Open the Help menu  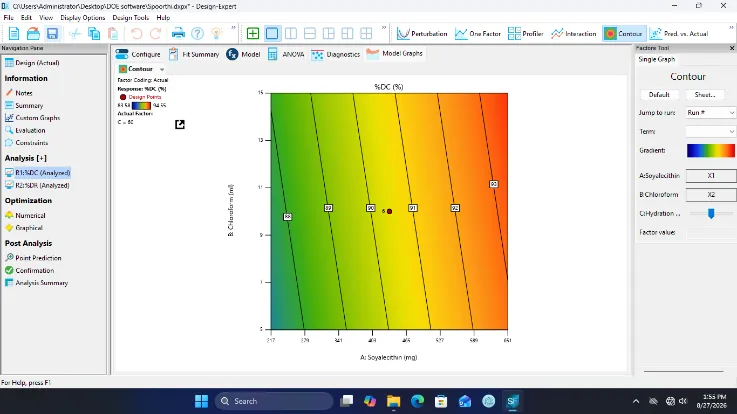(x=163, y=17)
